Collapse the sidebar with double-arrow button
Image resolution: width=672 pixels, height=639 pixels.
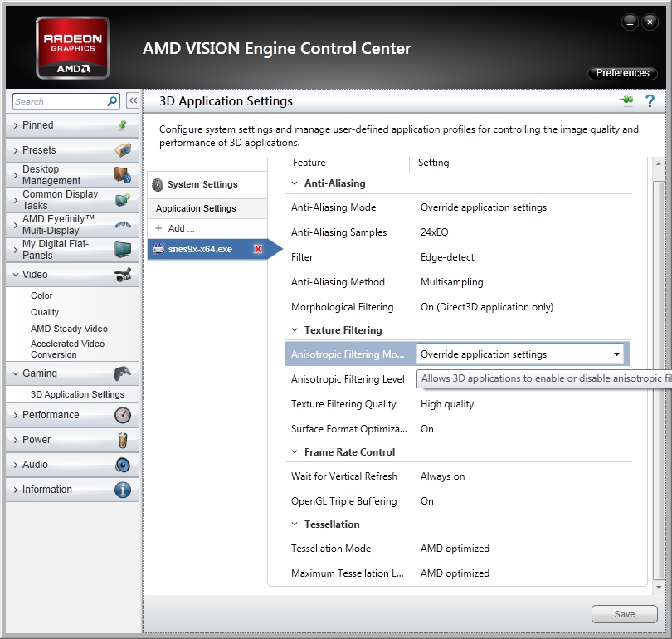(x=133, y=101)
